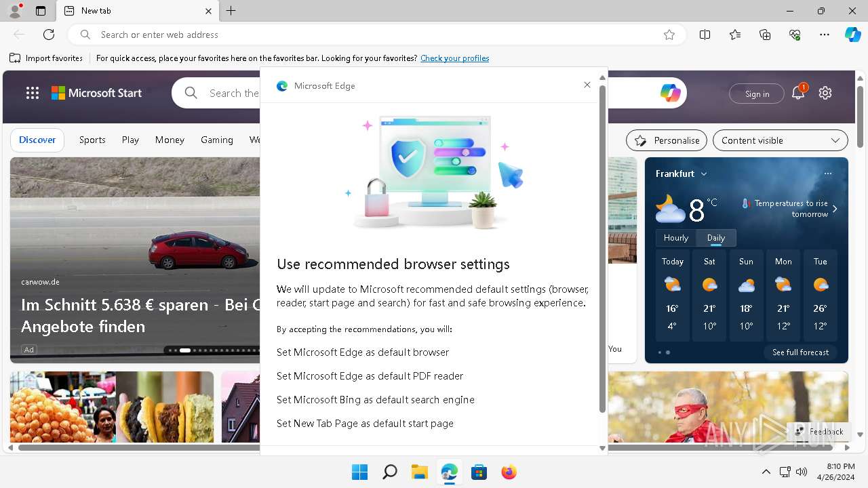
Task: Select the Money tab
Action: coord(170,140)
